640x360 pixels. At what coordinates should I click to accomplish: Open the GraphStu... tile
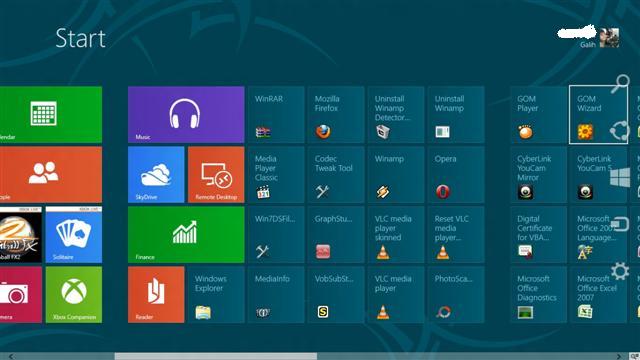(x=336, y=234)
